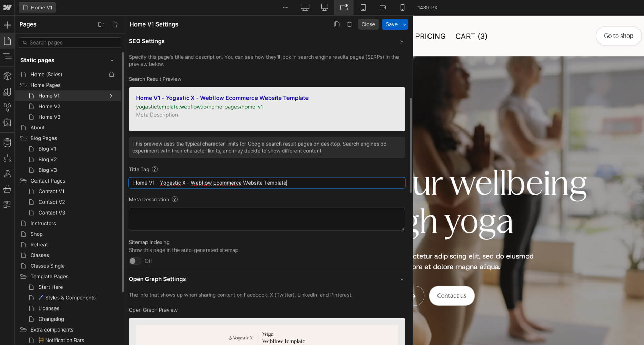Screen dimensions: 644x345
Task: Collapse the SEO Settings section
Action: tap(401, 41)
